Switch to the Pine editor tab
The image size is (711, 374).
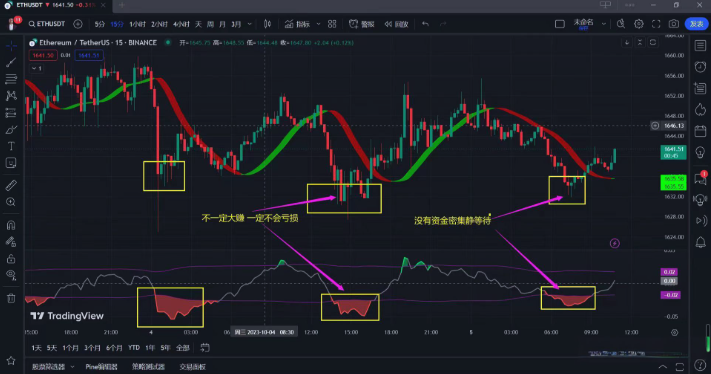102,367
